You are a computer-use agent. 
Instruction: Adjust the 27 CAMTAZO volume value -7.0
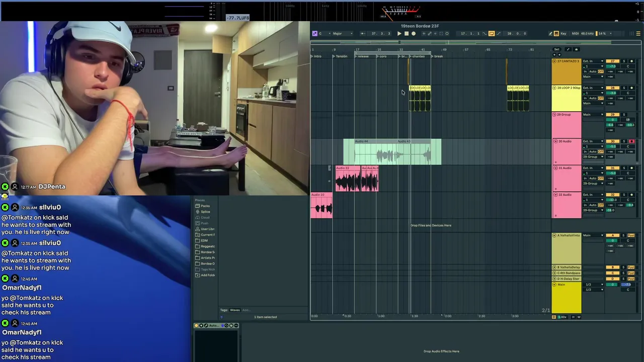(x=613, y=66)
